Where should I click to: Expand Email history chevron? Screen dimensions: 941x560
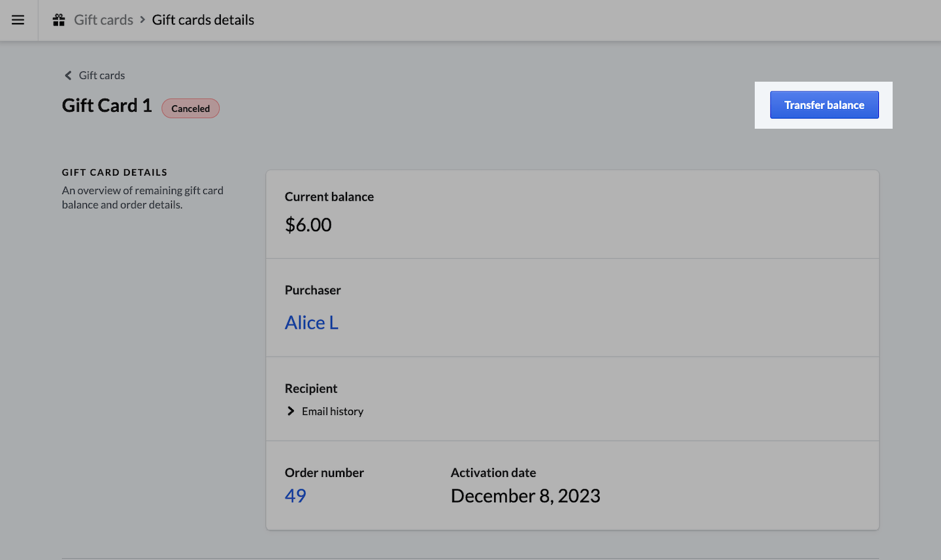click(291, 411)
